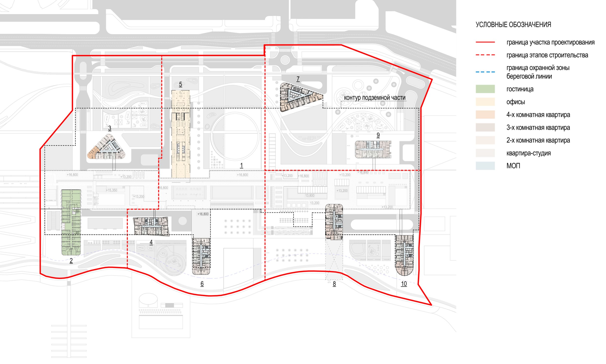Screen dimensions: 606x364
Task: Click the офисы beige legend swatch
Action: [485, 102]
